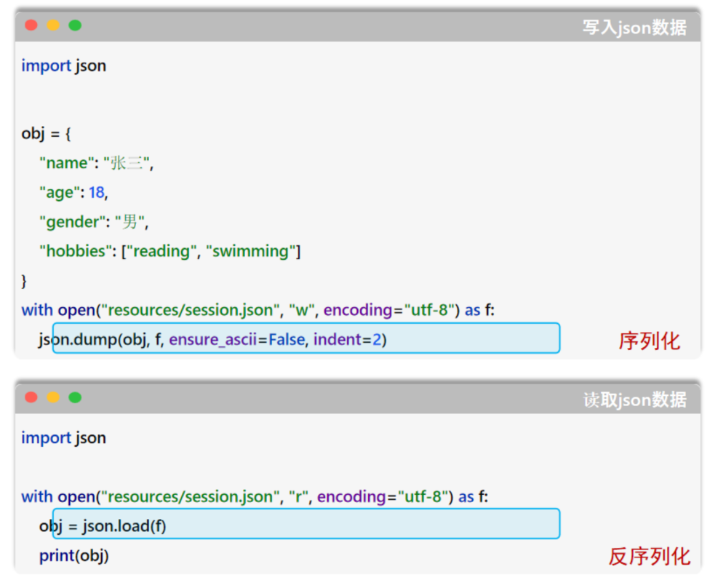
Task: Click 'import json' in the 读取json数据 window
Action: 64,438
